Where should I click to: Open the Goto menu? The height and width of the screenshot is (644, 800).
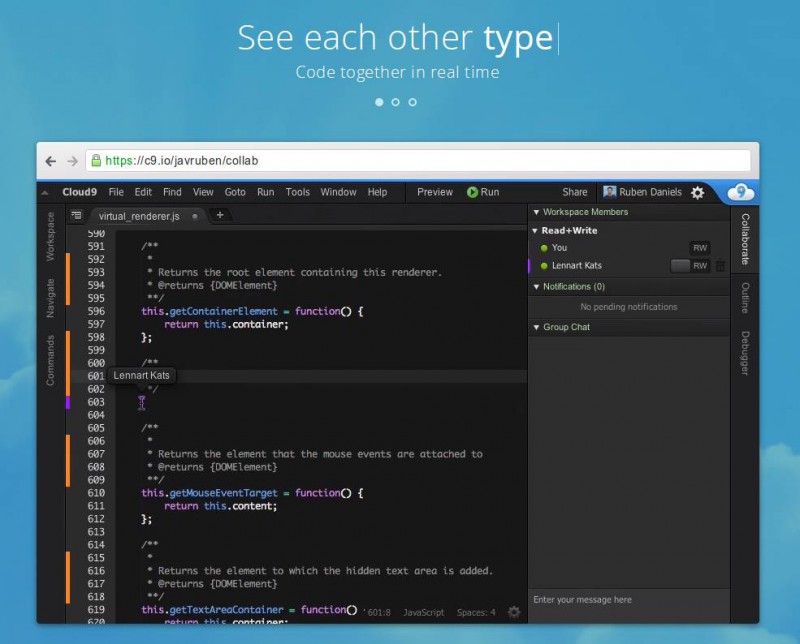coord(235,192)
